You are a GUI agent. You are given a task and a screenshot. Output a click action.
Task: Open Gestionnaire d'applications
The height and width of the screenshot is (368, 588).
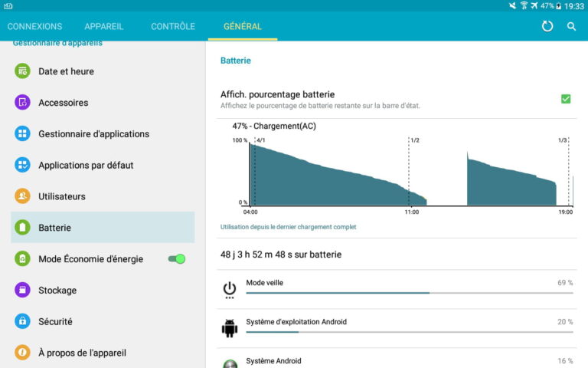click(x=103, y=133)
